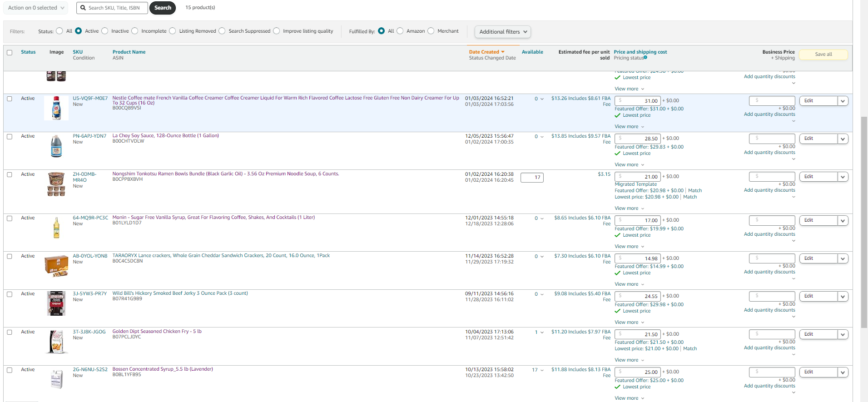Open Edit dropdown arrow for Nestle Coffee mate
Viewport: 868px width, 402px height.
[843, 101]
